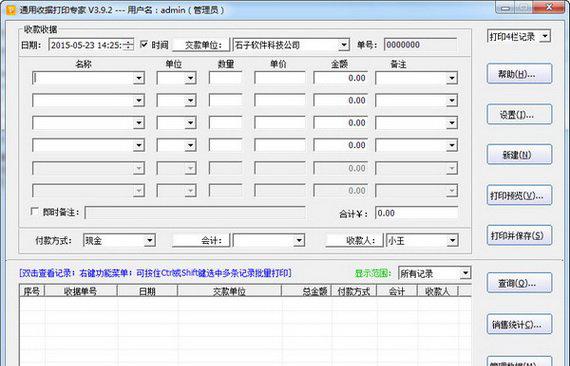Open 销售统计(C)... button
570x366 pixels.
click(519, 324)
